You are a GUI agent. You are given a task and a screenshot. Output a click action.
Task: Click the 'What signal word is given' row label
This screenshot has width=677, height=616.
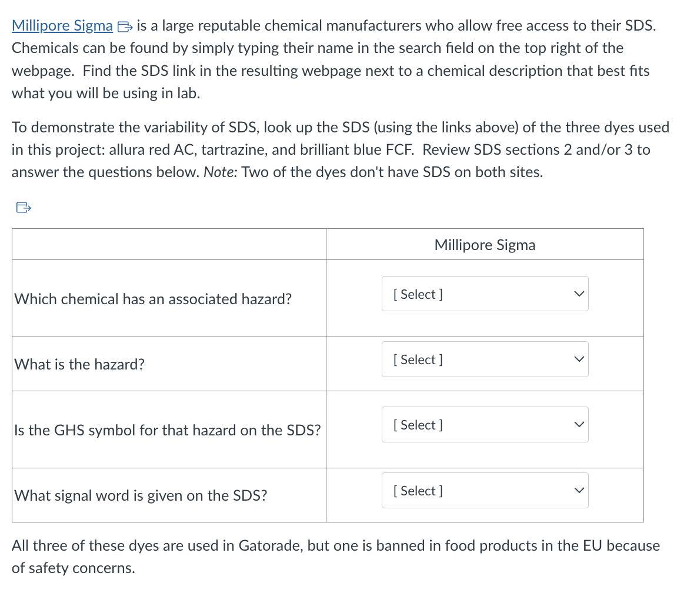pyautogui.click(x=141, y=495)
